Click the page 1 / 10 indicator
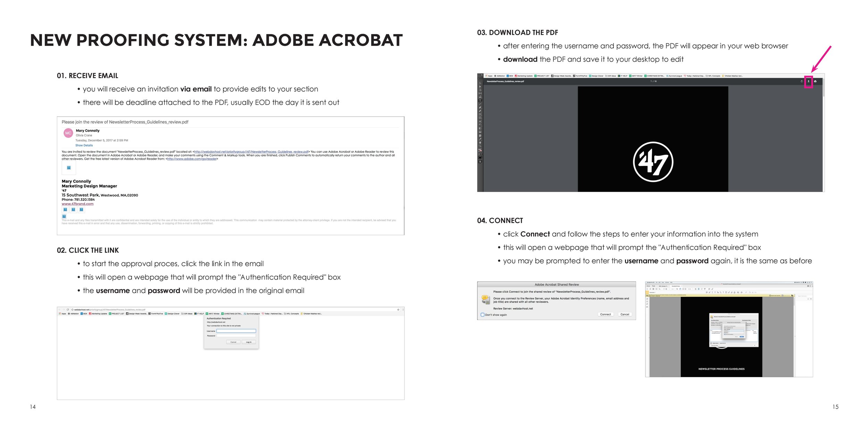Viewport: 868px width, 434px height. click(x=653, y=81)
